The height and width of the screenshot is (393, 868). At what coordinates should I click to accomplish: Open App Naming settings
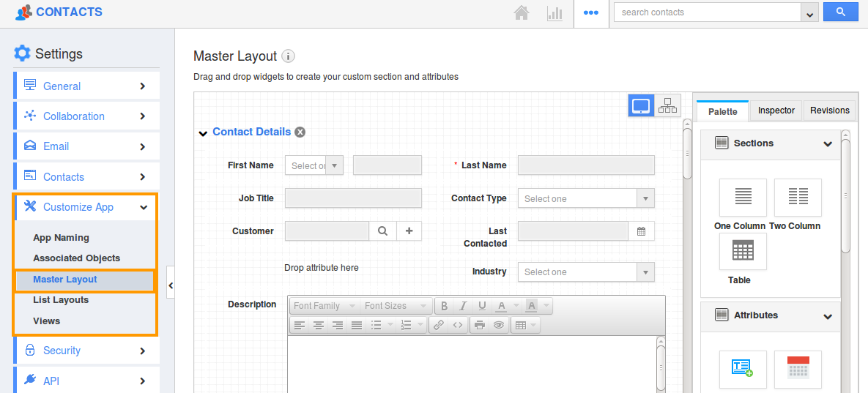pyautogui.click(x=61, y=238)
